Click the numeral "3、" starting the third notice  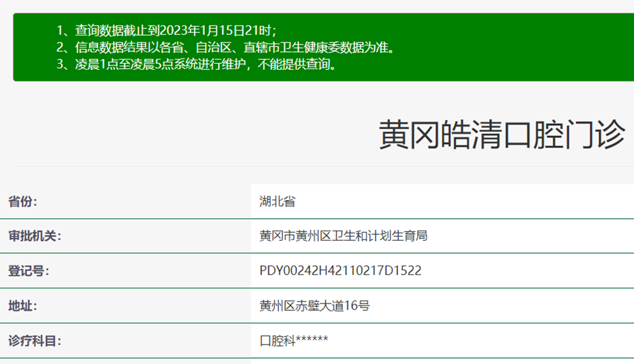[x=65, y=65]
